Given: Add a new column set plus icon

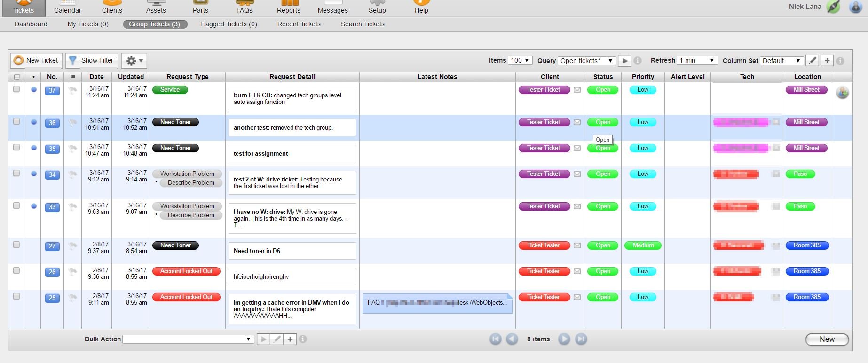Looking at the screenshot, I should [827, 60].
